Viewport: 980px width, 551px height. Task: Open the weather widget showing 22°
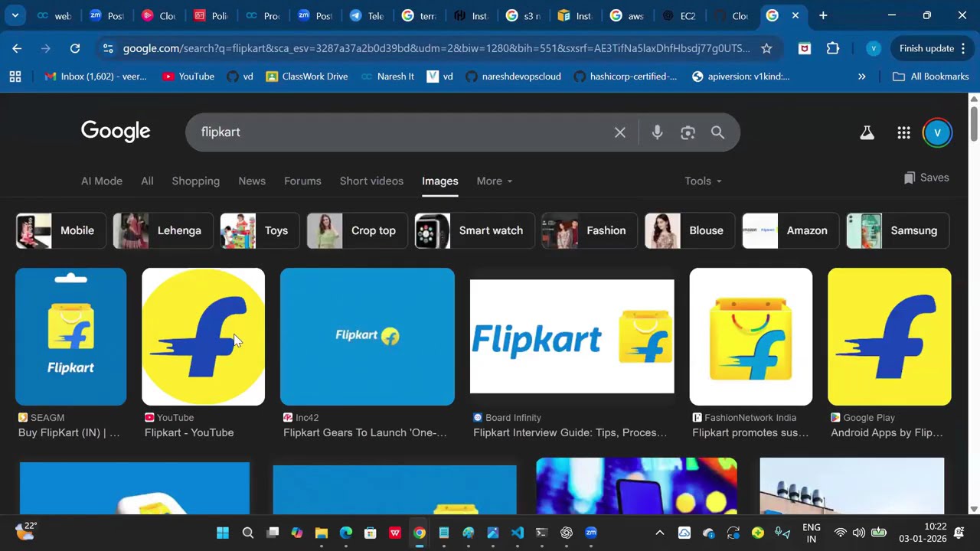26,531
